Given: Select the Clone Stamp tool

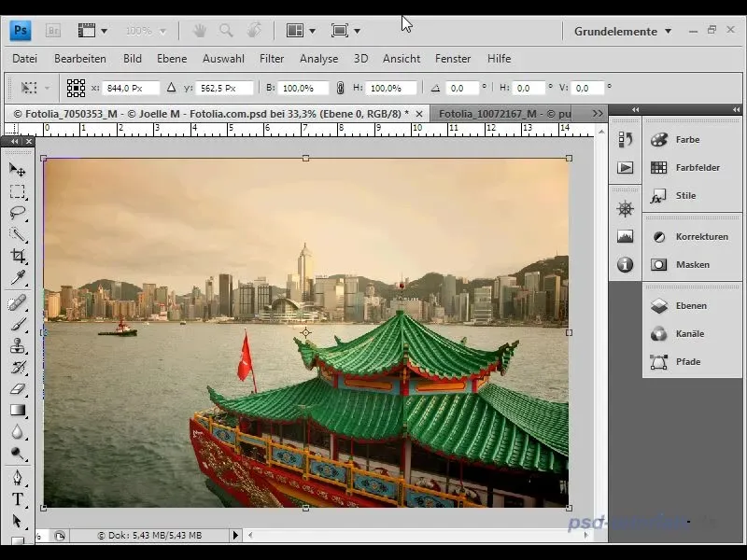Looking at the screenshot, I should pos(18,345).
